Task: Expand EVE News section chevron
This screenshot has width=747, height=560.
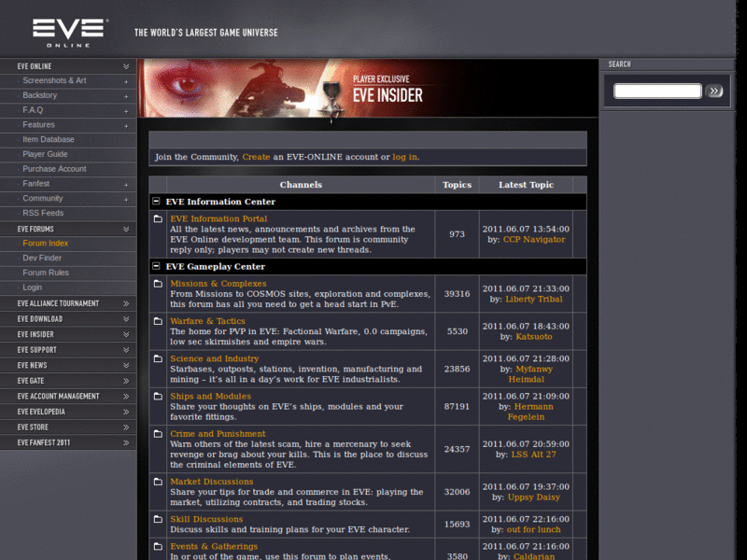Action: click(x=126, y=365)
